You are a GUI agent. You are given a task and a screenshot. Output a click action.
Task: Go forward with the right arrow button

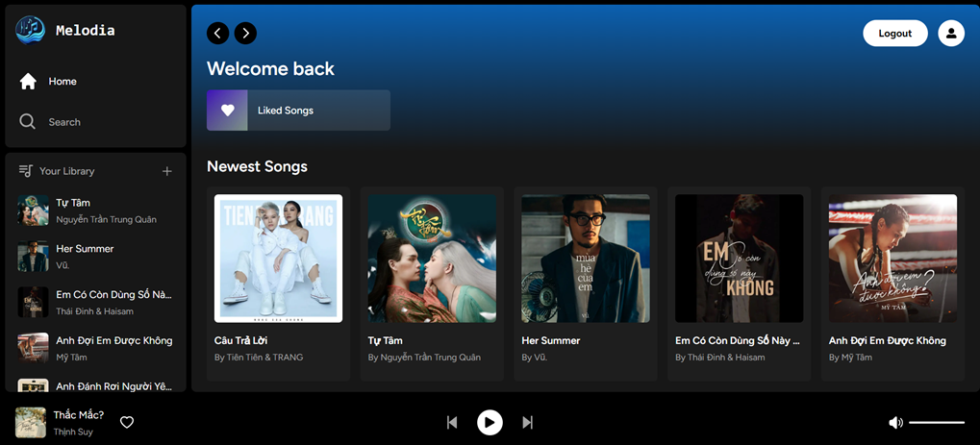pyautogui.click(x=245, y=33)
